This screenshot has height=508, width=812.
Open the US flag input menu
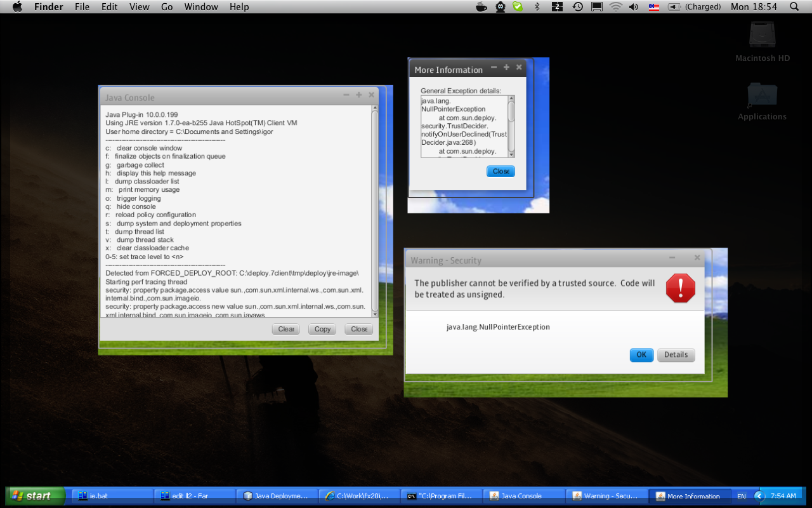pos(653,7)
